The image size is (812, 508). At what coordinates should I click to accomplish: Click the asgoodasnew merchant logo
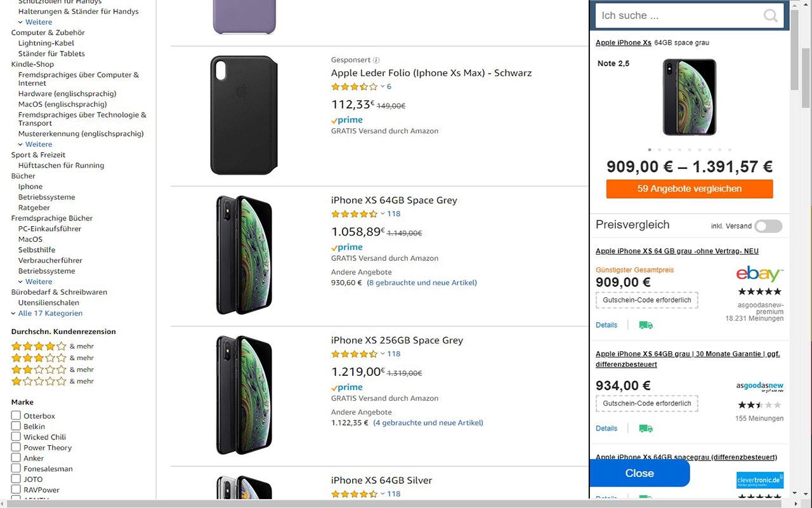[759, 385]
